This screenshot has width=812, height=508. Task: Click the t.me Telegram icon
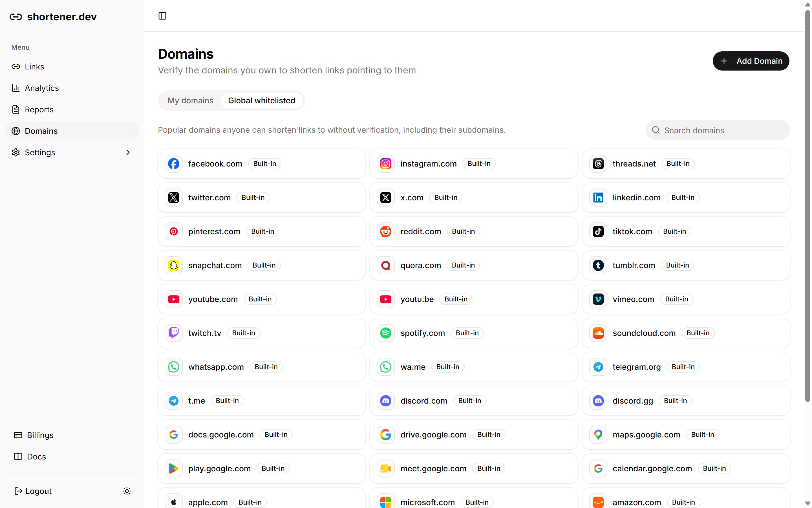(173, 401)
